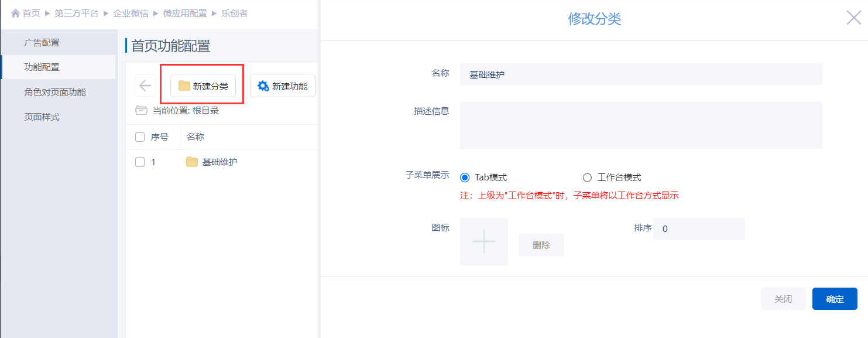Click the plus icon to upload image
Screen dimensions: 868x338
(x=483, y=241)
